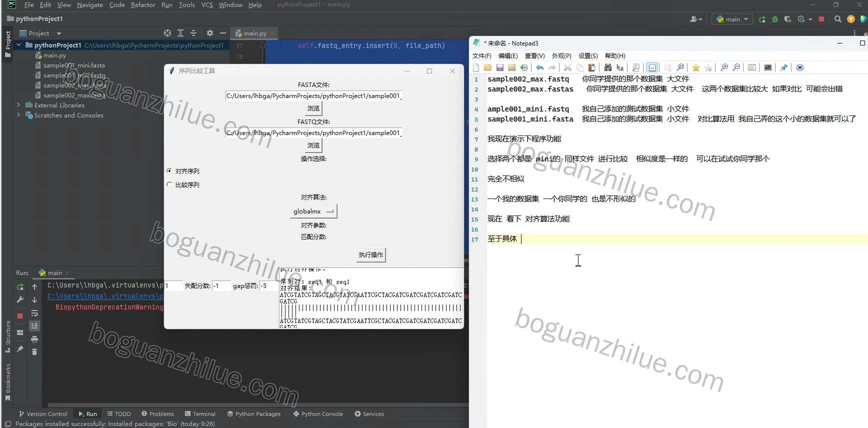Open the main run configuration dropdown

tap(732, 19)
